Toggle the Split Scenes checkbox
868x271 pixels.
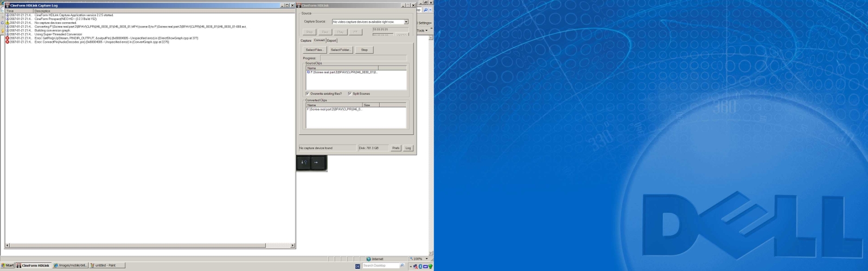[349, 93]
